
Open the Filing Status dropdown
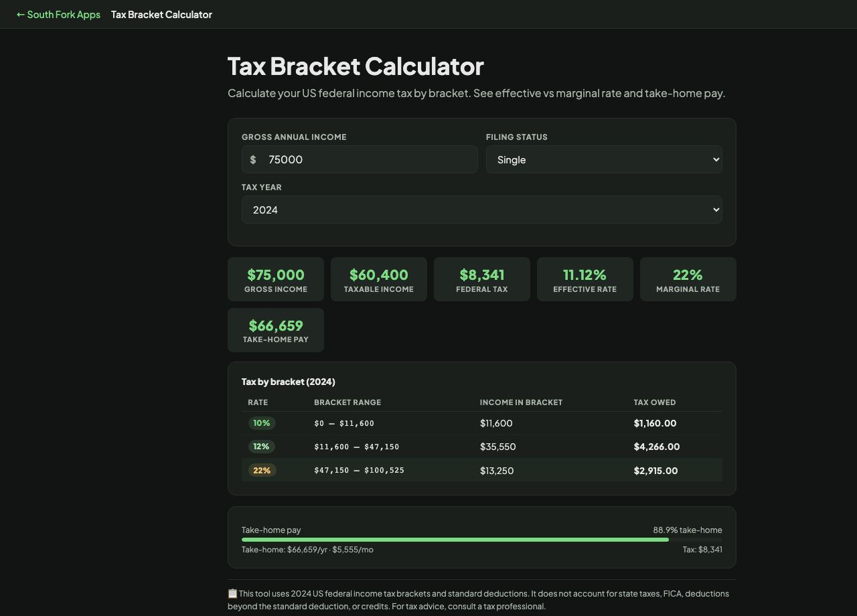point(604,159)
